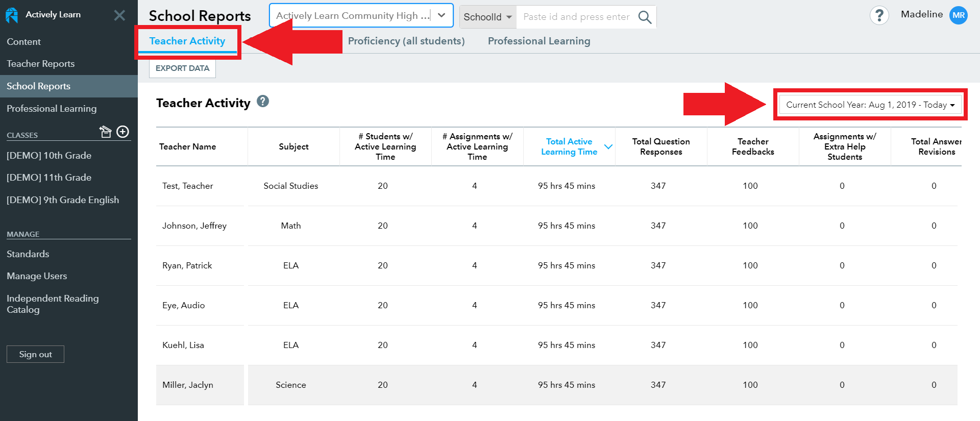
Task: Open the SchoolId filter dropdown
Action: click(x=487, y=17)
